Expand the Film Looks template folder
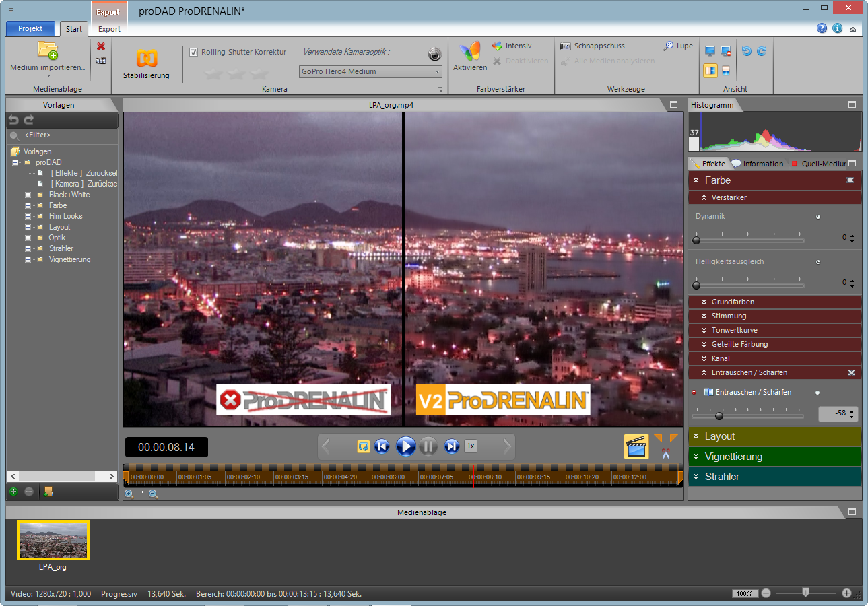 pyautogui.click(x=28, y=216)
